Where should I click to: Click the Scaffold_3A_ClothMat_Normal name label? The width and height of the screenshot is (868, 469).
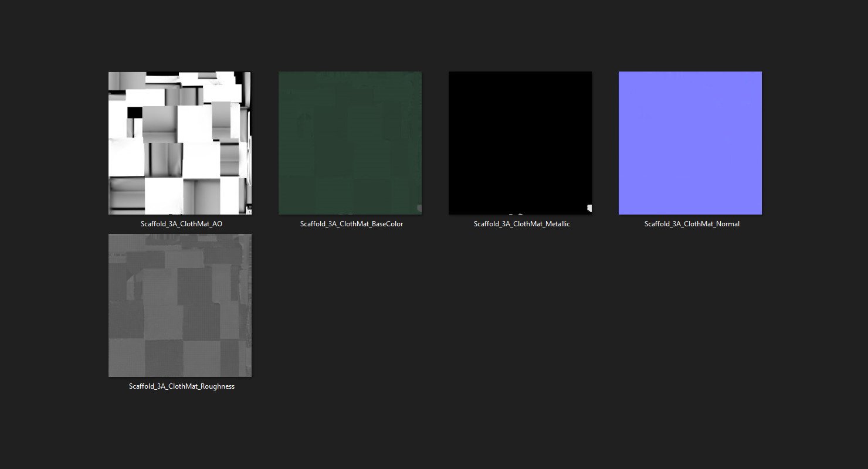click(x=691, y=224)
